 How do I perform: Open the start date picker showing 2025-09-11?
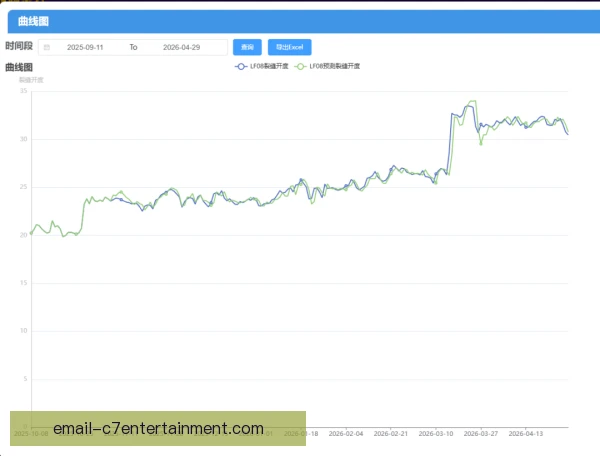85,47
